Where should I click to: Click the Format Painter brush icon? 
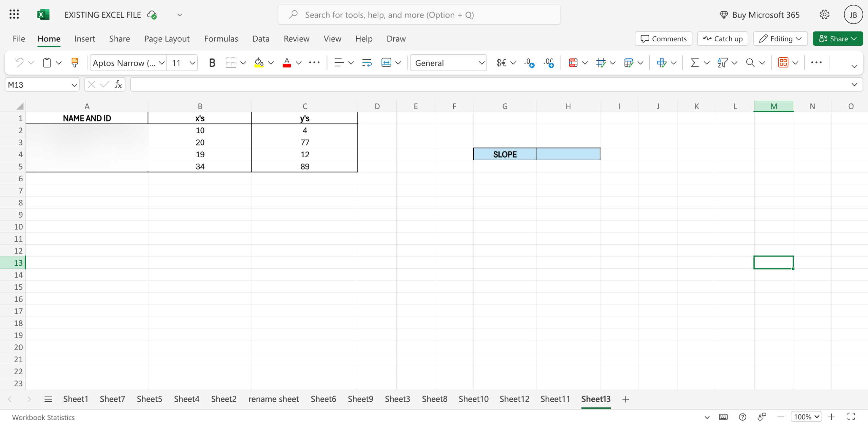75,63
